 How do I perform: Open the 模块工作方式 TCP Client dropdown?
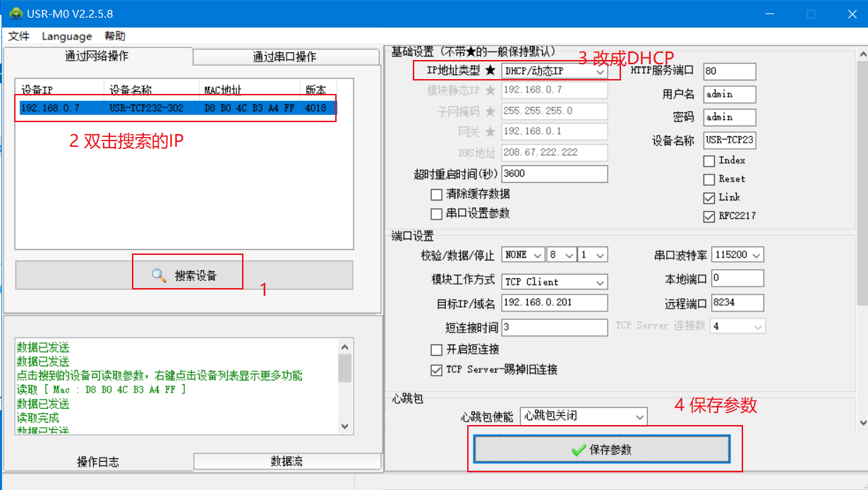click(x=554, y=282)
